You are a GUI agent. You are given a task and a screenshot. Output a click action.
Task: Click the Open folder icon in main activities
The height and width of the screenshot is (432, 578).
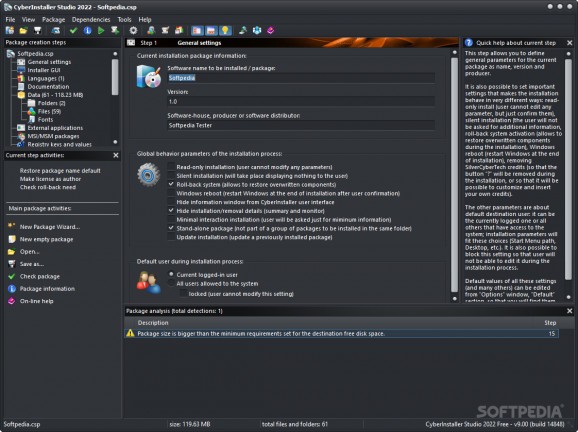pos(12,252)
